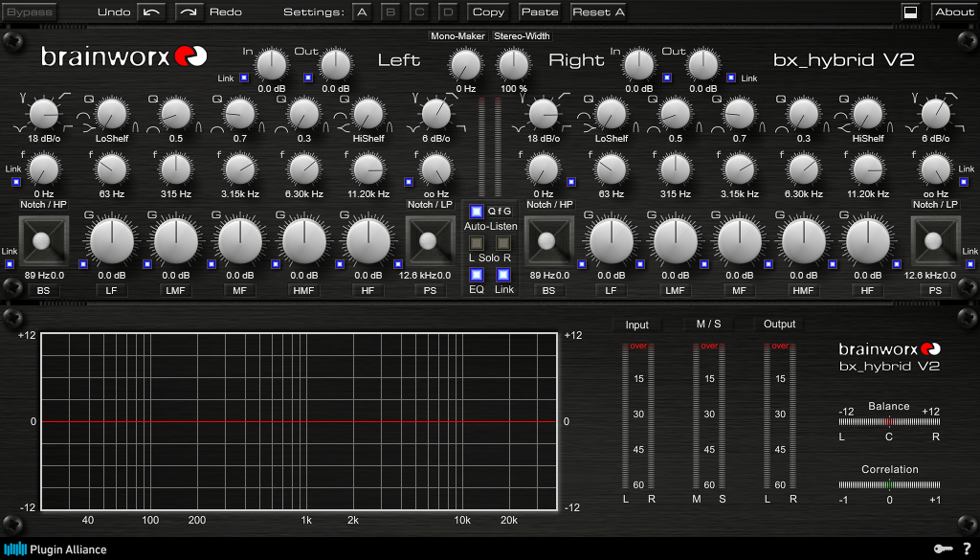
Task: Click the Balance meter
Action: tap(889, 422)
